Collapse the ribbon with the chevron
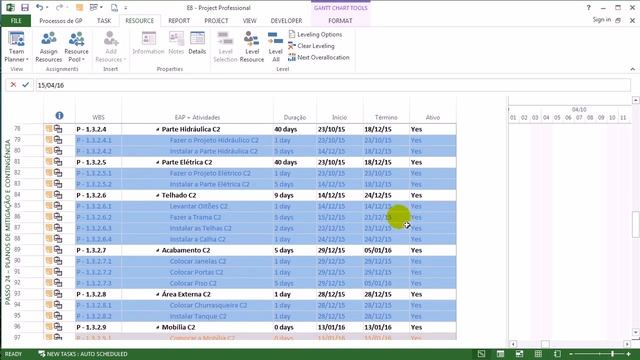Screen dimensions: 640x360 tap(632, 69)
